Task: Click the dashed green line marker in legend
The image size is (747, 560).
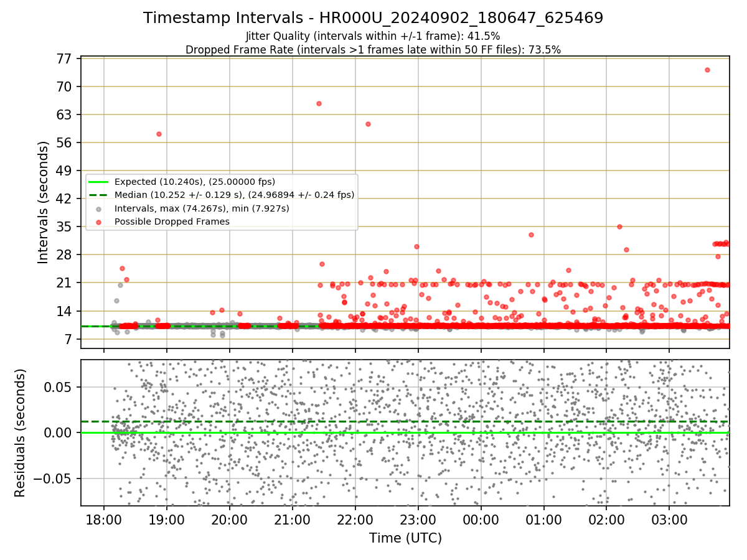Action: pyautogui.click(x=99, y=195)
